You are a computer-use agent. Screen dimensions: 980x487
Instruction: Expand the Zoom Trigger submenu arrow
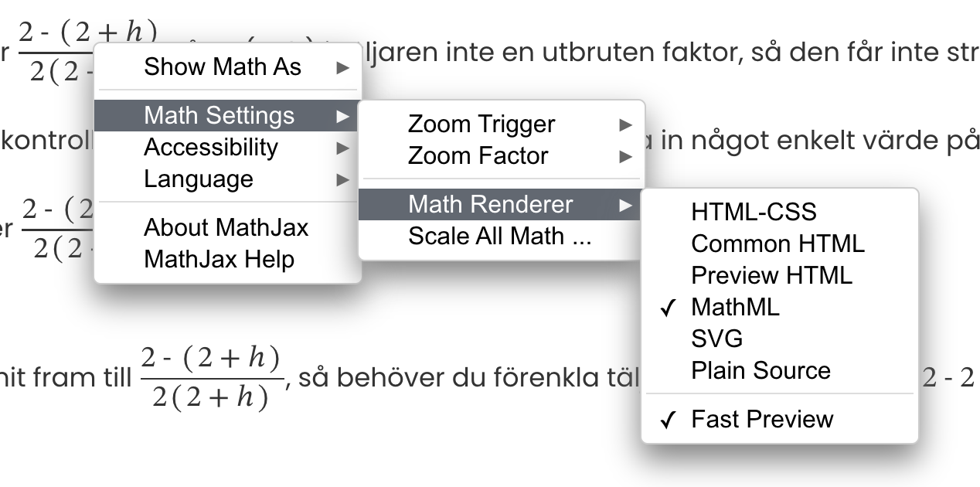[626, 124]
